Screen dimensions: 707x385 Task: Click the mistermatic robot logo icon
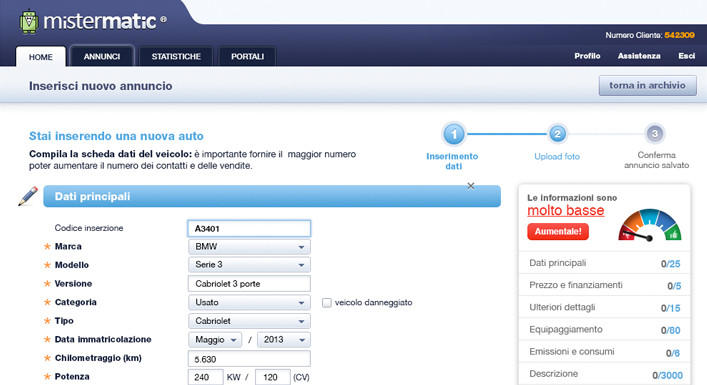coord(29,21)
